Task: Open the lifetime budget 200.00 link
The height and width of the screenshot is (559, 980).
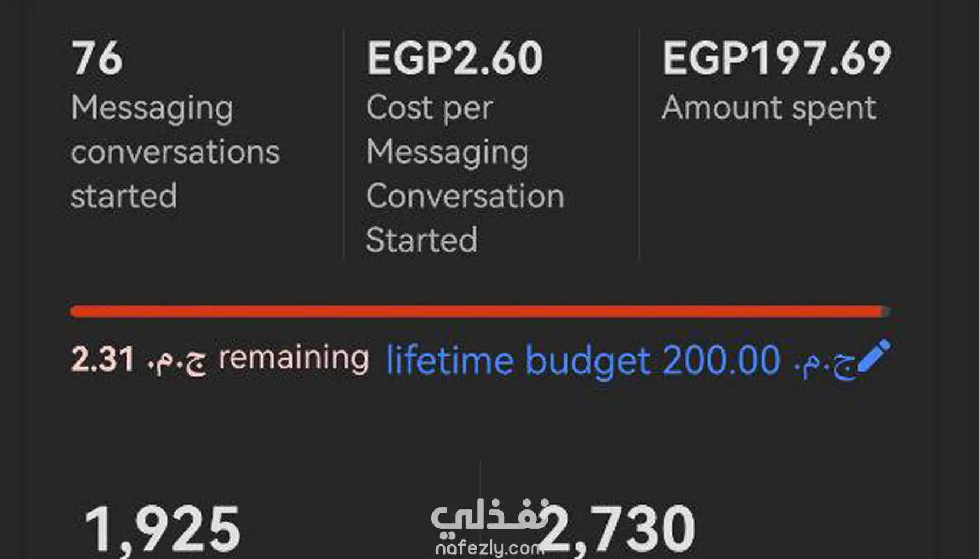Action: (x=582, y=361)
